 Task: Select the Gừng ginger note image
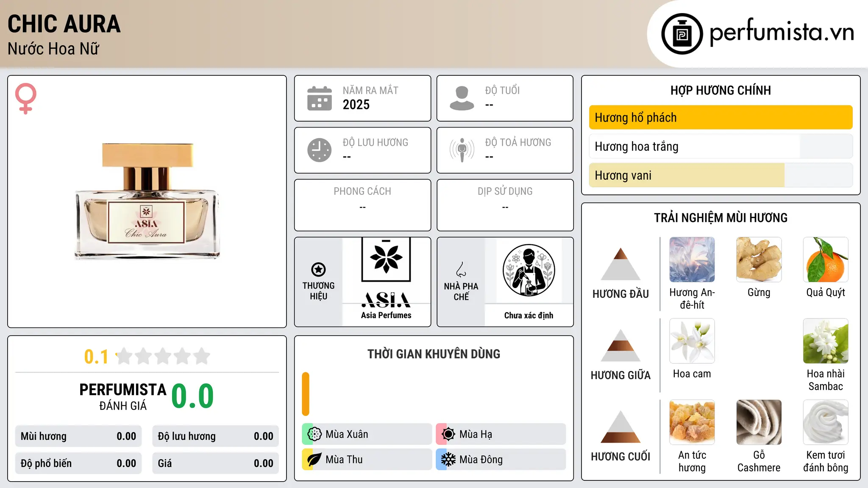pyautogui.click(x=759, y=260)
